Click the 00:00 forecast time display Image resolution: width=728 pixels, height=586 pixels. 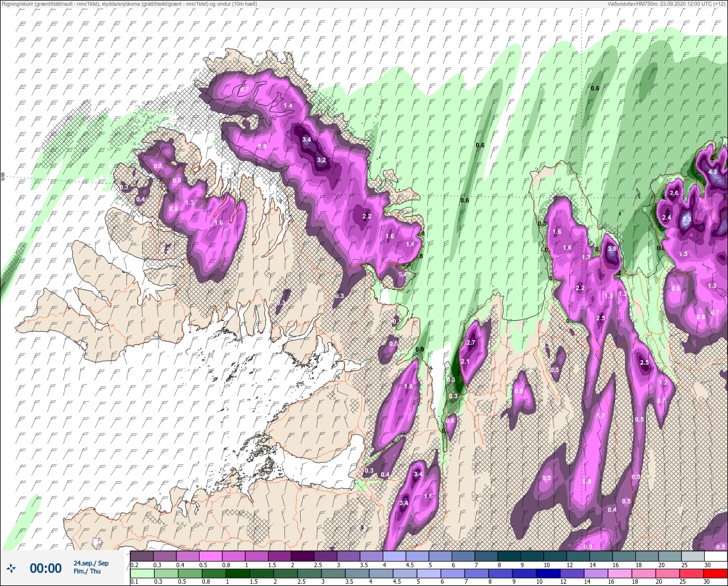[45, 568]
